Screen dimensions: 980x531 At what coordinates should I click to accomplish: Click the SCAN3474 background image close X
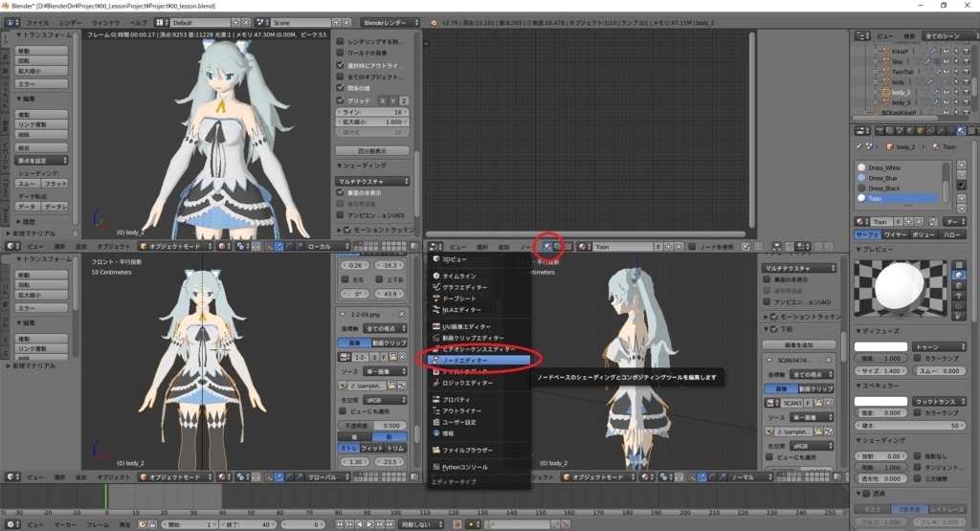click(828, 361)
